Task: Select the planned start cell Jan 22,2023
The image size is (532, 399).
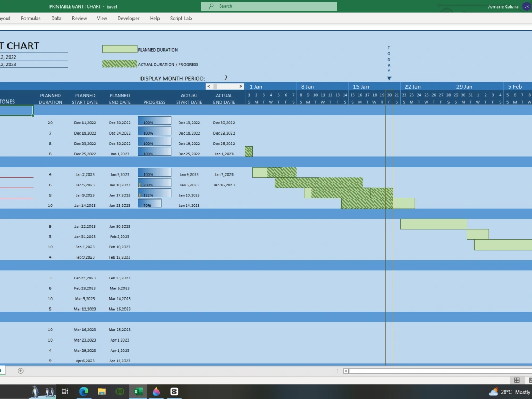Action: pos(85,226)
